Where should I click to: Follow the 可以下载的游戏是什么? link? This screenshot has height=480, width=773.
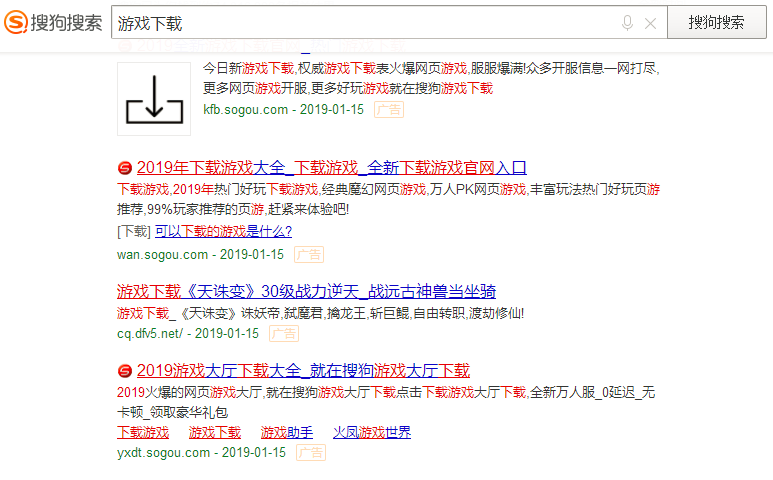pyautogui.click(x=223, y=231)
